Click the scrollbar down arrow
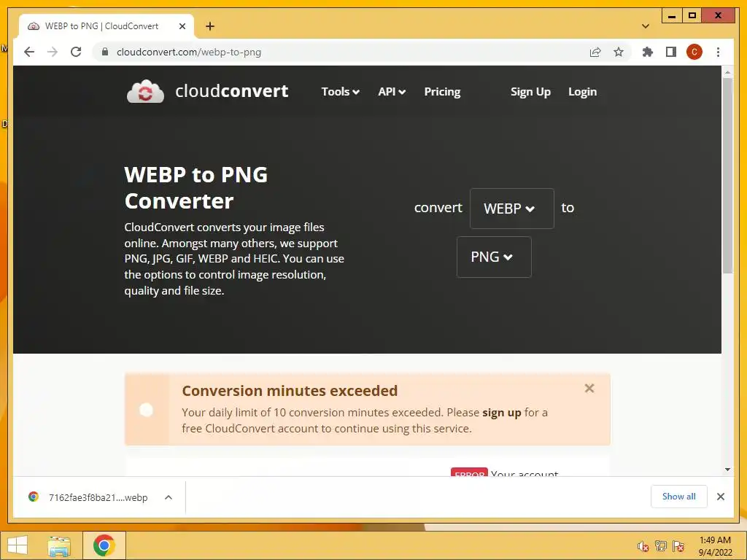Viewport: 747px width, 560px height. tap(727, 470)
